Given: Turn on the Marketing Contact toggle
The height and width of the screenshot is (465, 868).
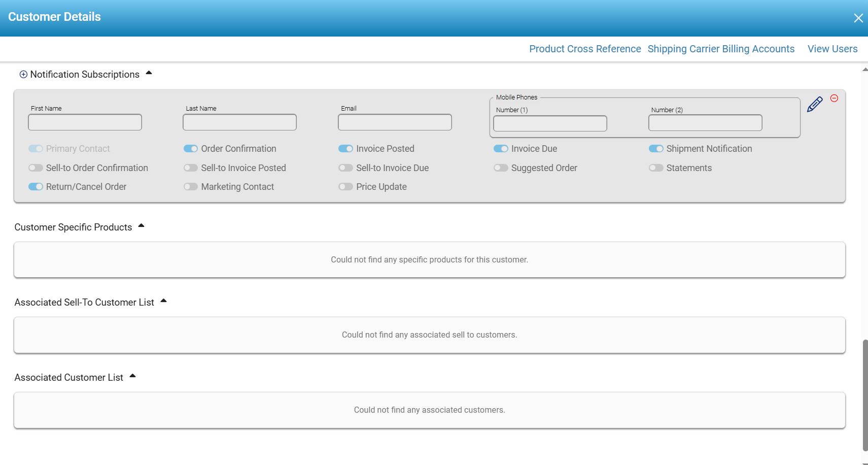Looking at the screenshot, I should pos(191,187).
